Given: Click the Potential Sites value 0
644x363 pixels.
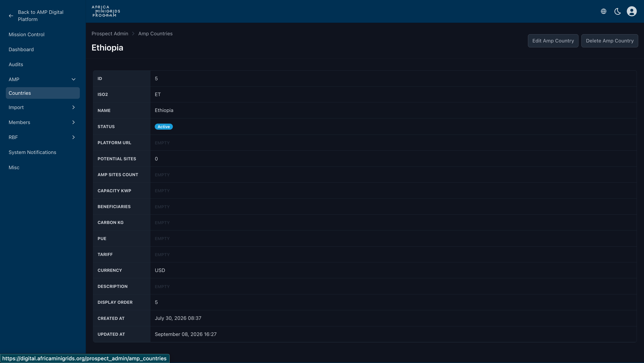Looking at the screenshot, I should tap(156, 159).
